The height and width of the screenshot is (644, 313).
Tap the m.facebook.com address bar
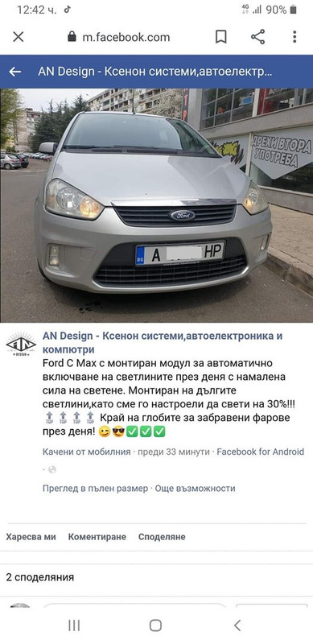pyautogui.click(x=126, y=37)
